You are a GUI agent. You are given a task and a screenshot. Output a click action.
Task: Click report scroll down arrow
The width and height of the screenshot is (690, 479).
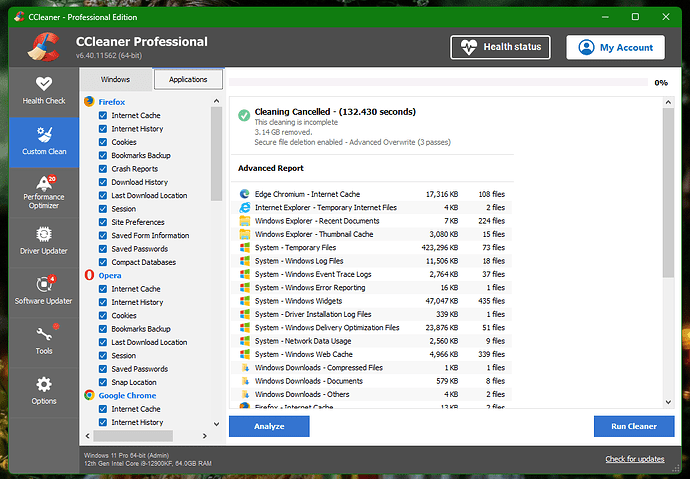click(668, 402)
